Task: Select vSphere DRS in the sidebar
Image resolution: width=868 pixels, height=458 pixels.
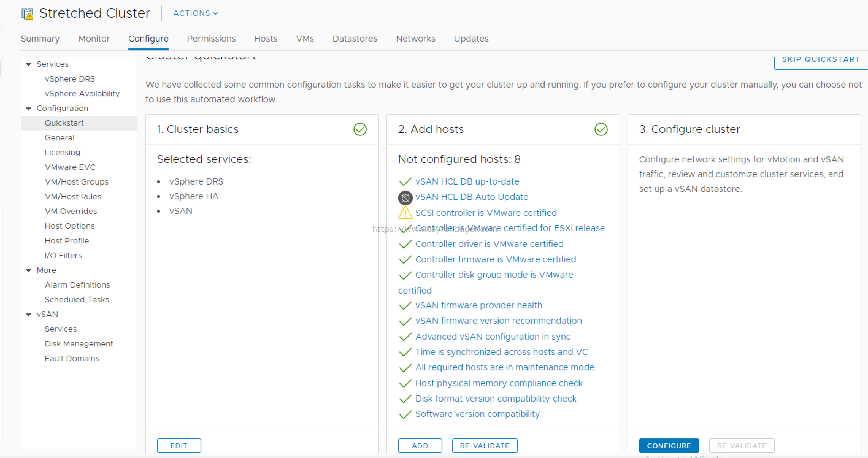Action: (x=70, y=79)
